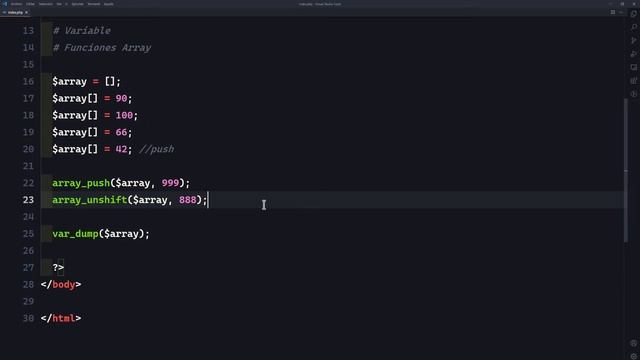Click line number 26 in gutter
This screenshot has width=640, height=360.
[28, 251]
